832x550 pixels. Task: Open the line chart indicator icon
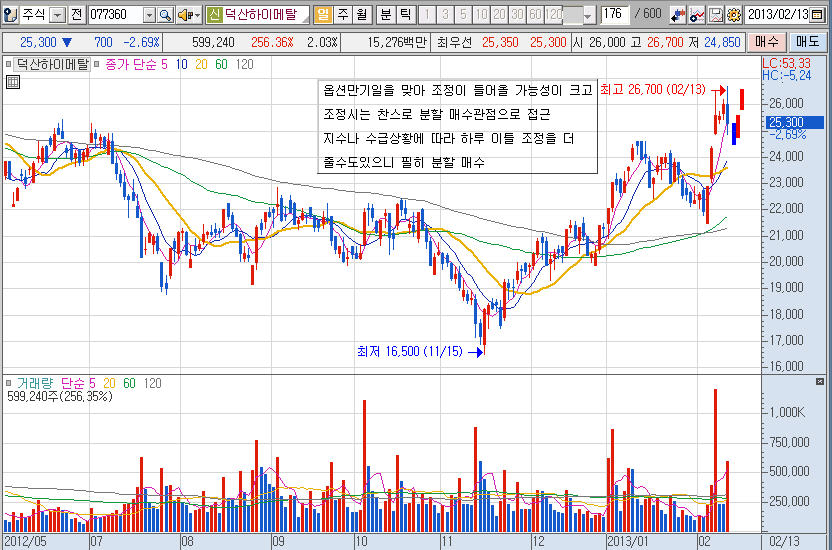(x=697, y=15)
